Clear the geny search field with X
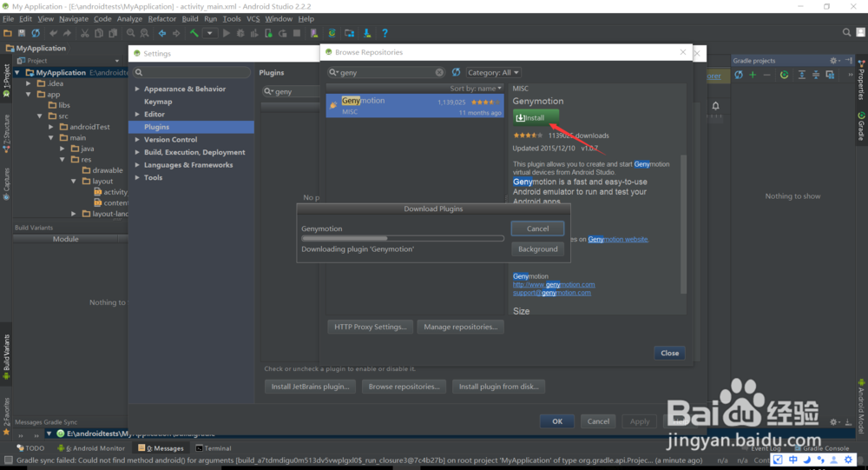This screenshot has height=470, width=868. point(439,73)
